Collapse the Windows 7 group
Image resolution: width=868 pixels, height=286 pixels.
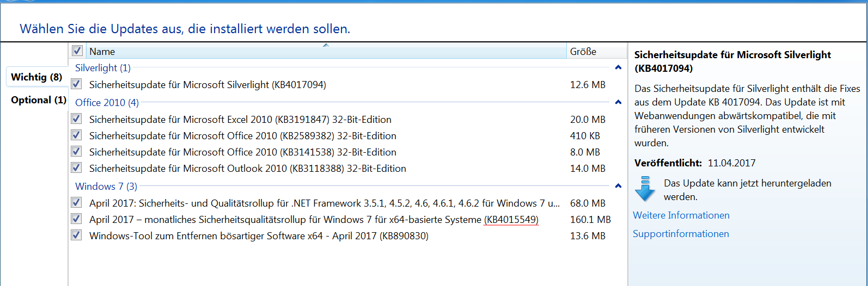click(x=618, y=186)
